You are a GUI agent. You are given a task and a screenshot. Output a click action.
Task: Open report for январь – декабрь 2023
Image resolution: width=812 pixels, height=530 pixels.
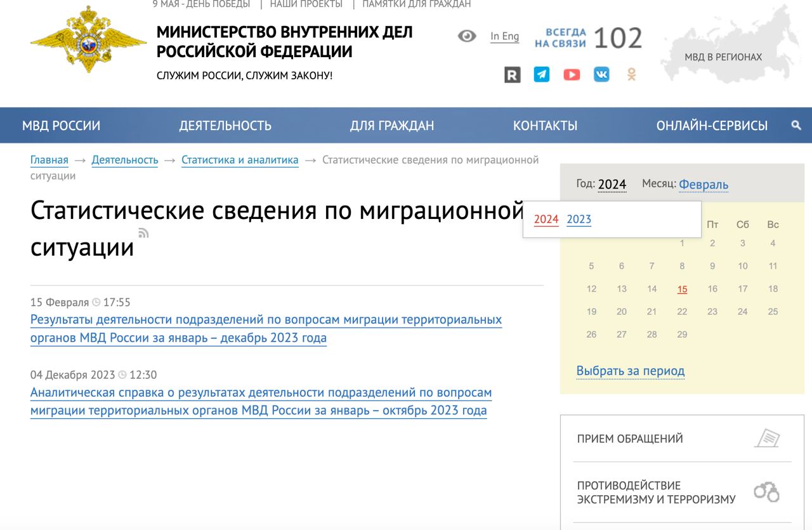coord(266,328)
